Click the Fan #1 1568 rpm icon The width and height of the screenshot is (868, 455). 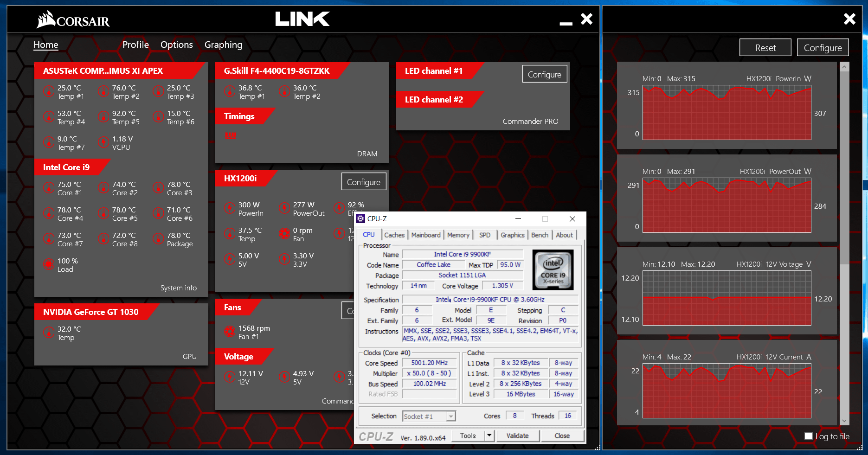click(230, 332)
